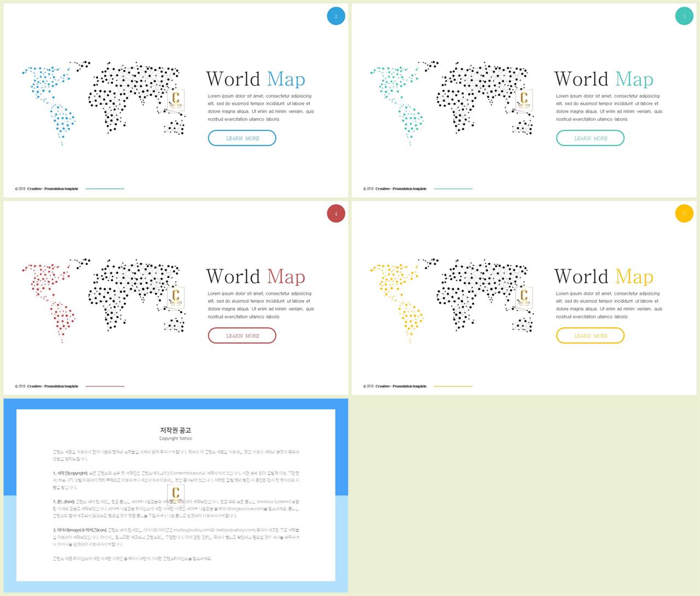Click the blue slide number 2 badge
Viewport: 700px width, 596px height.
click(x=336, y=16)
